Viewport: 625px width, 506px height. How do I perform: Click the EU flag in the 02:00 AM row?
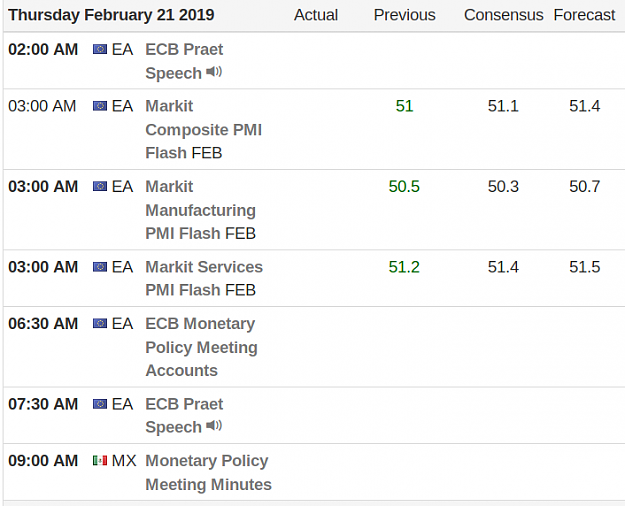(x=100, y=49)
